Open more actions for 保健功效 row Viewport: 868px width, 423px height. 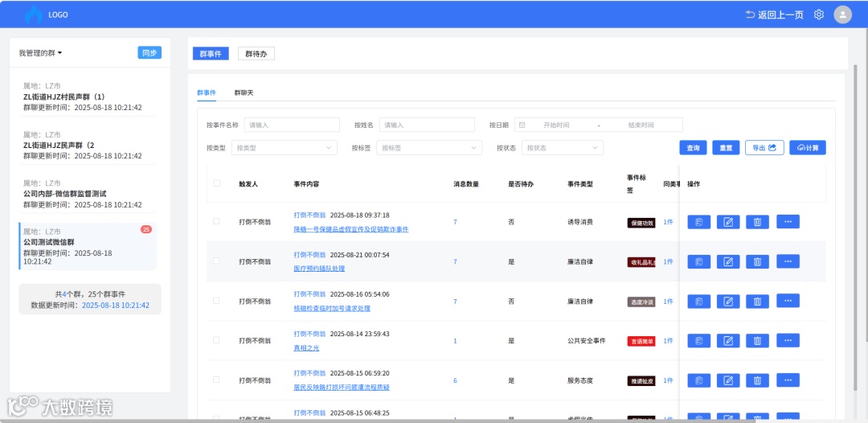tap(788, 221)
